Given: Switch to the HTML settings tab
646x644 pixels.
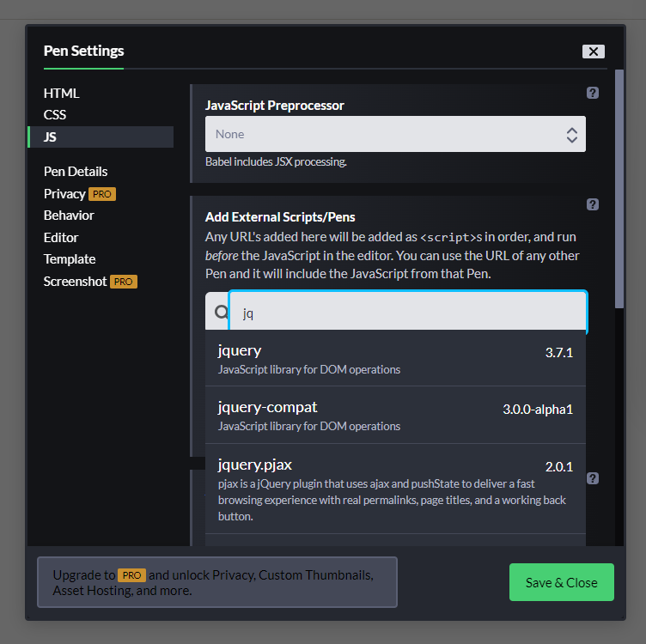Looking at the screenshot, I should [x=61, y=93].
